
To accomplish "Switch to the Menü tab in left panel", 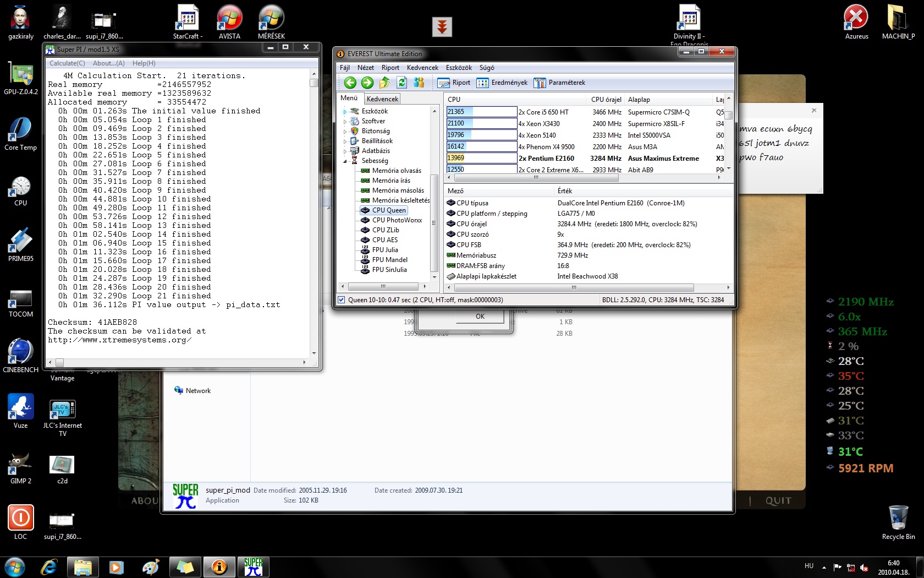I will pos(349,98).
